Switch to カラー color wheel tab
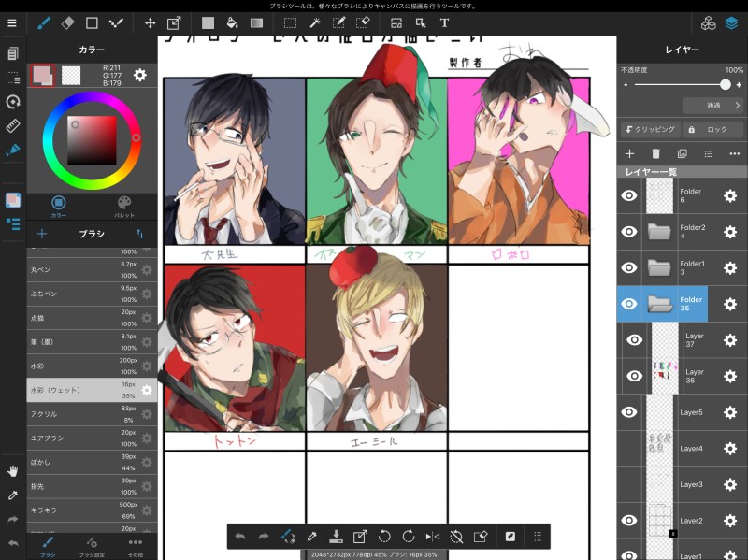This screenshot has height=560, width=748. pos(59,206)
